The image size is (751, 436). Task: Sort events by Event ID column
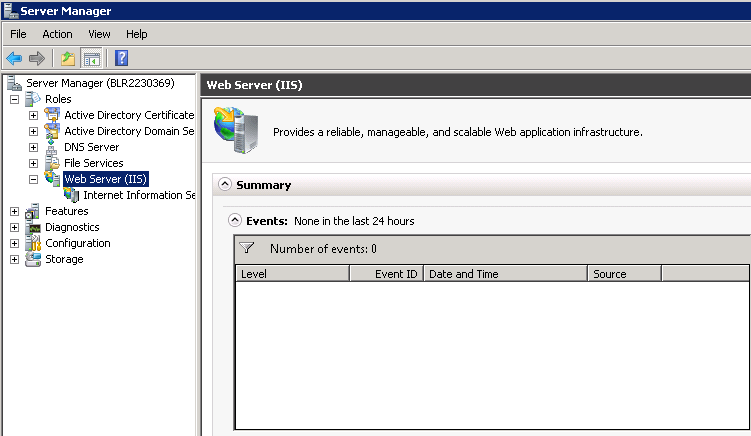pyautogui.click(x=386, y=274)
